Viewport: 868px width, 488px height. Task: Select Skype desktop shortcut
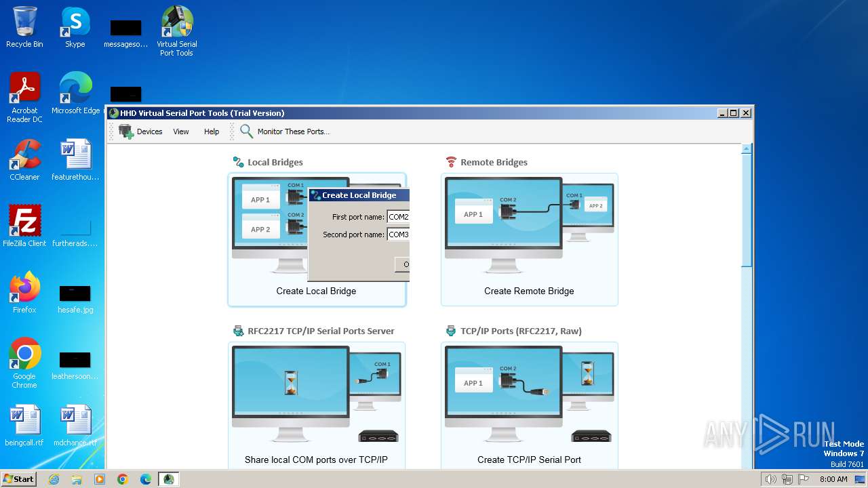pos(75,27)
